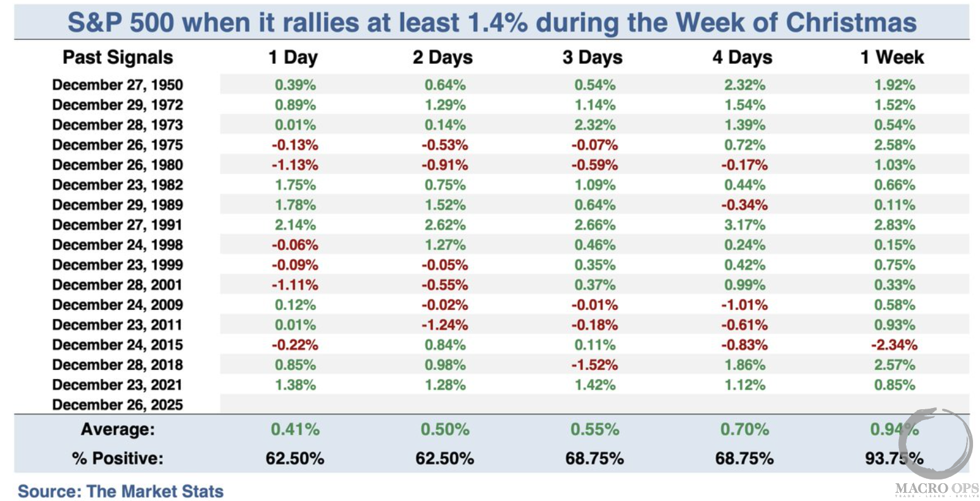
Task: Click the 68.75% positive 3 Days value
Action: [x=594, y=458]
